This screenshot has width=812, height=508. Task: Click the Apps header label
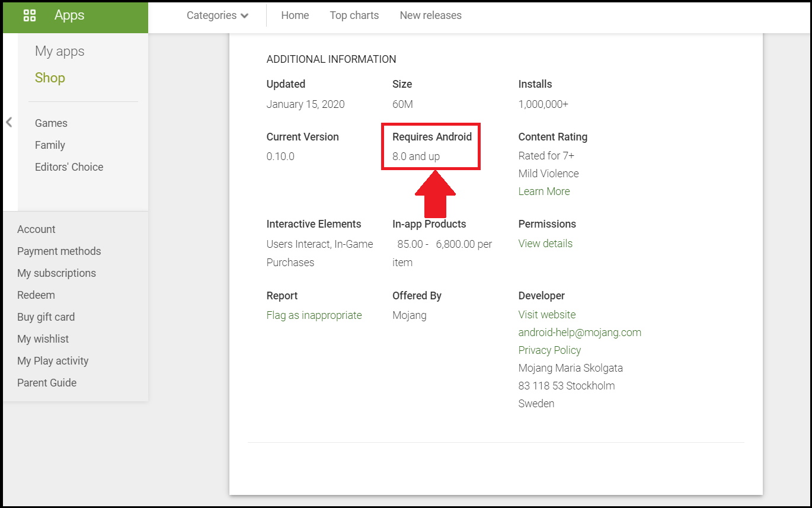pos(69,15)
